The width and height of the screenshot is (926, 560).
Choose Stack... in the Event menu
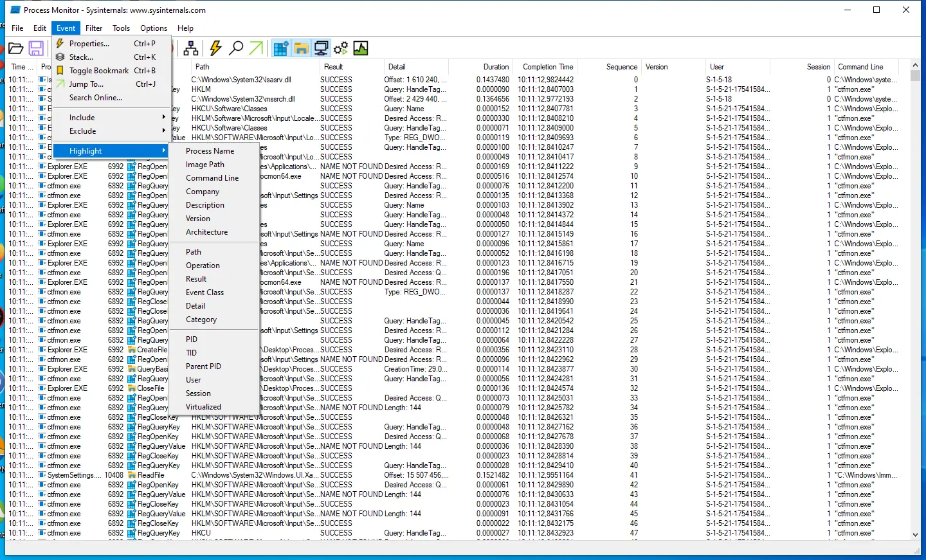coord(111,57)
